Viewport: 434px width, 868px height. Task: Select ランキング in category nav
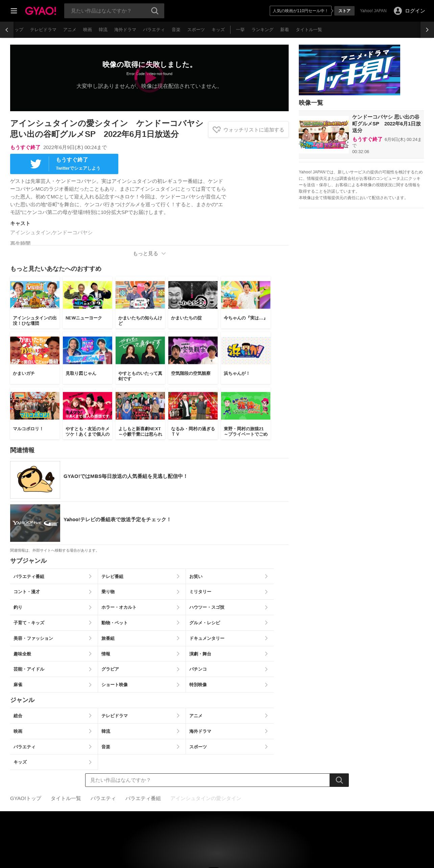coord(262,30)
